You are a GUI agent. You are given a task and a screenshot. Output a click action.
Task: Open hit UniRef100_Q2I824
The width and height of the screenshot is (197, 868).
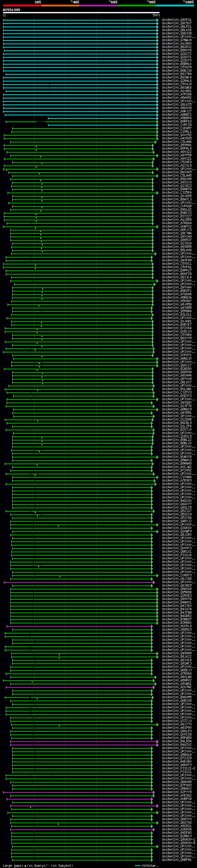click(x=177, y=243)
